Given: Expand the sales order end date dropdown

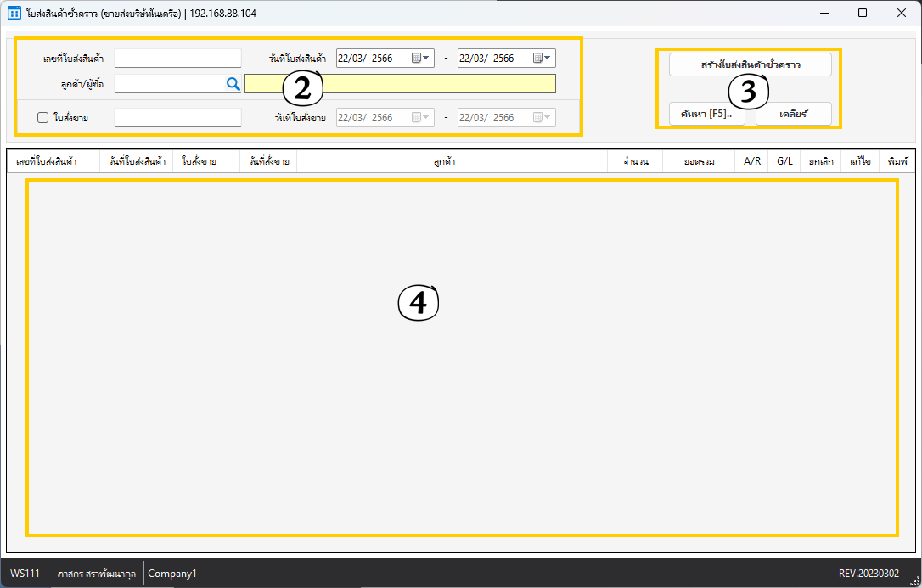Looking at the screenshot, I should (548, 118).
